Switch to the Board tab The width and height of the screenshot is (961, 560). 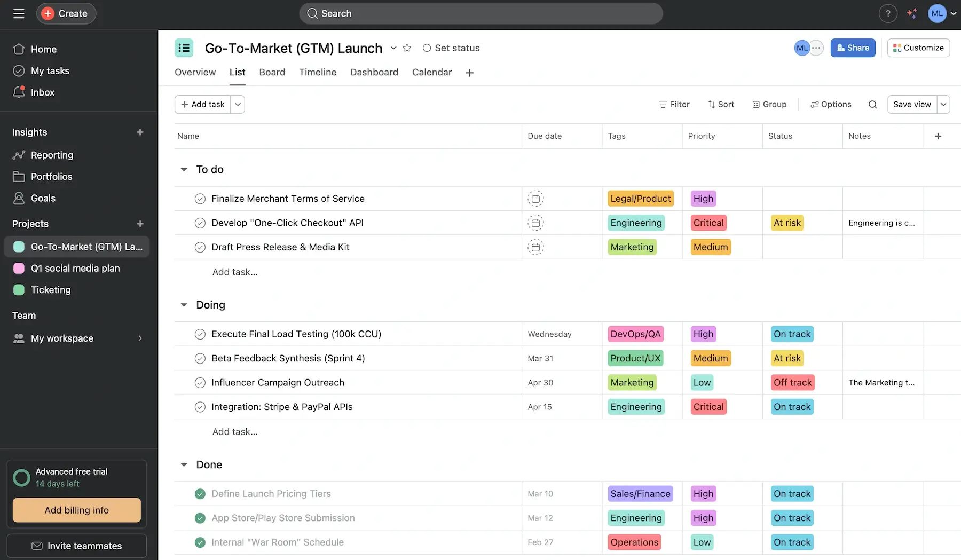click(272, 72)
